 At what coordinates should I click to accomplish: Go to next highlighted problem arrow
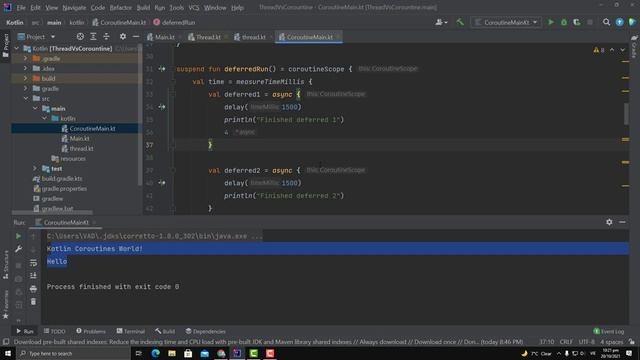click(622, 50)
